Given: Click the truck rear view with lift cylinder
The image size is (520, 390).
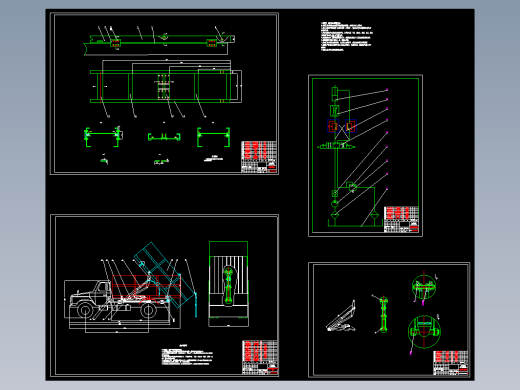Looking at the screenshot, I should pos(228,284).
